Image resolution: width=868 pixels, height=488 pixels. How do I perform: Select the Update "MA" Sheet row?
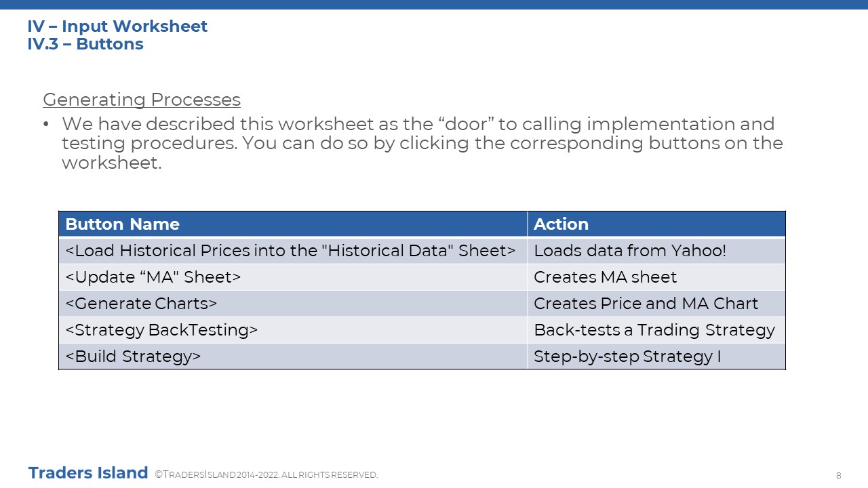(422, 277)
